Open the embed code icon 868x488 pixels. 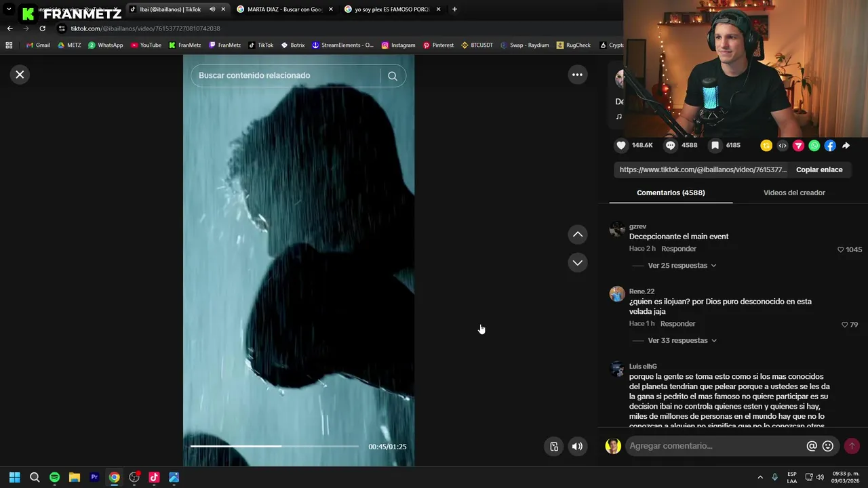click(783, 146)
